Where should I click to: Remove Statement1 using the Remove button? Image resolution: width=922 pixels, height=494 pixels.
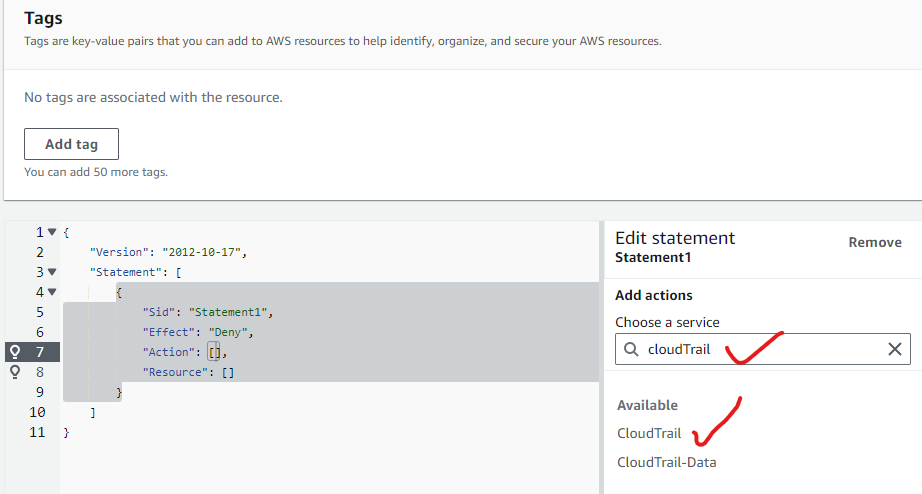click(874, 242)
